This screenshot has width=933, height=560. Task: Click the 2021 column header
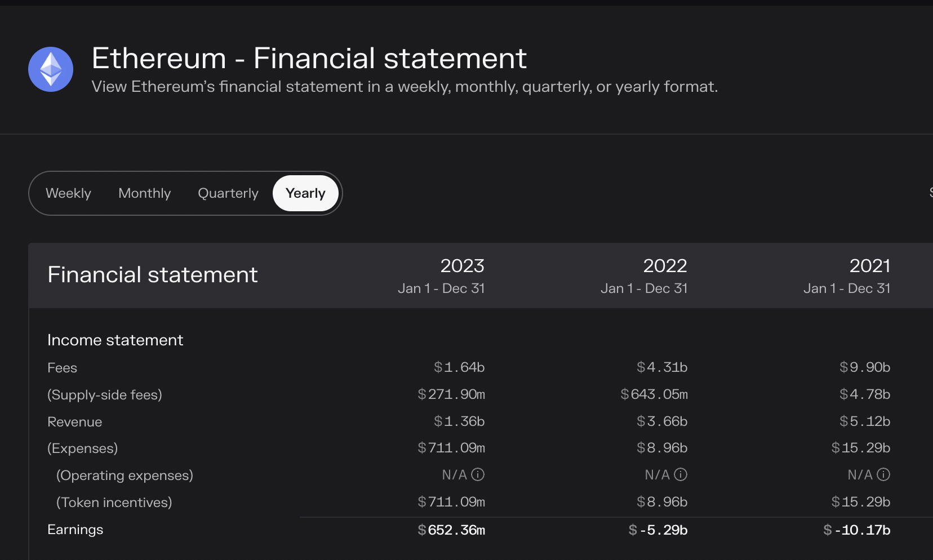coord(869,266)
